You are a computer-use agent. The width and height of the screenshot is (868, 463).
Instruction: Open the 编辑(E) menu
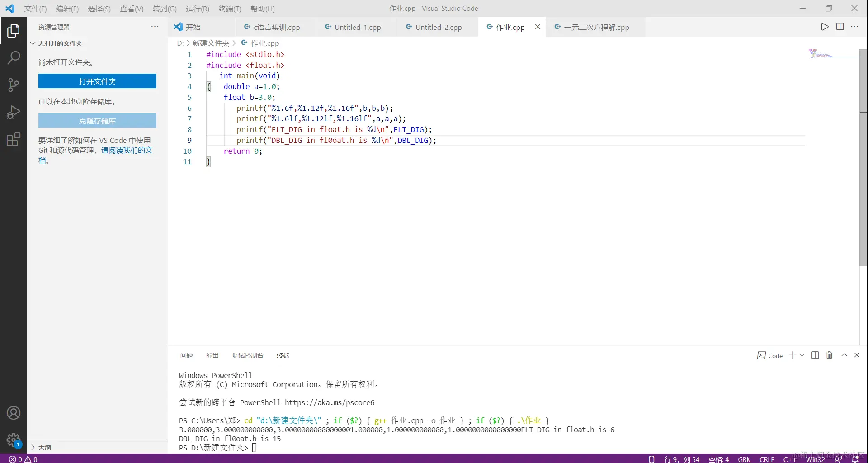click(67, 9)
